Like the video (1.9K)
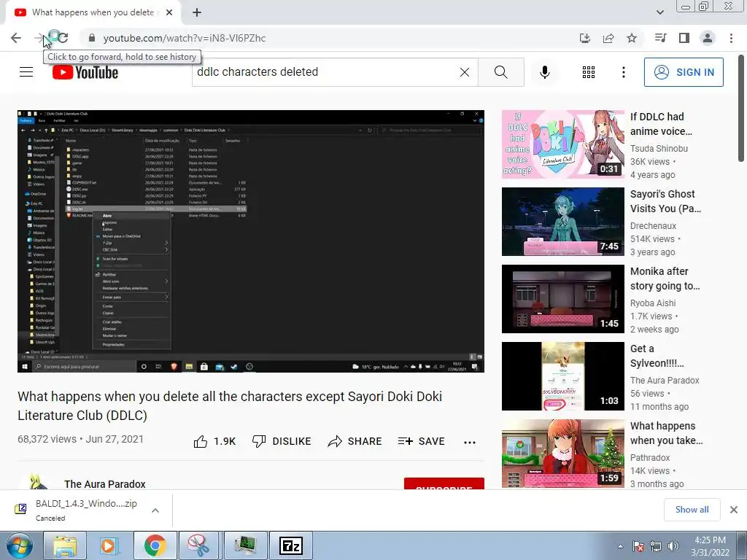The image size is (747, 560). [215, 441]
